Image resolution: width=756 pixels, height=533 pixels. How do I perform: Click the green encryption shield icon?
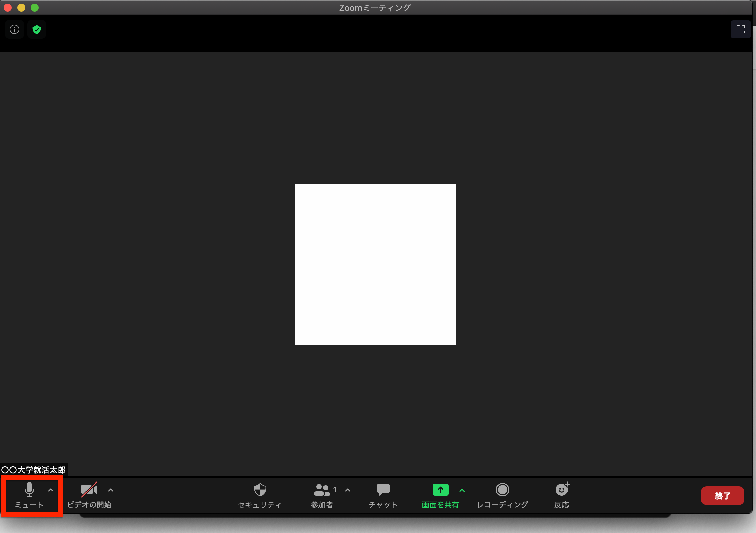[x=37, y=29]
